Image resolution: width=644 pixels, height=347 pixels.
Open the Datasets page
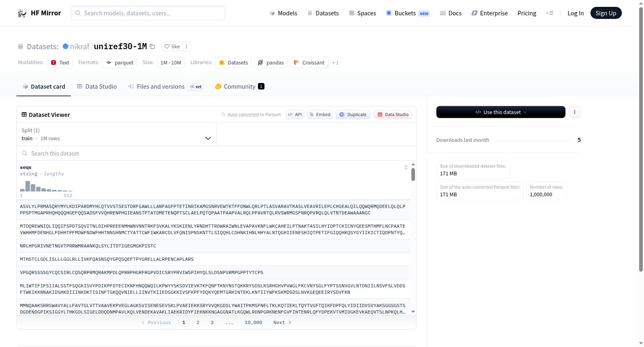click(323, 13)
